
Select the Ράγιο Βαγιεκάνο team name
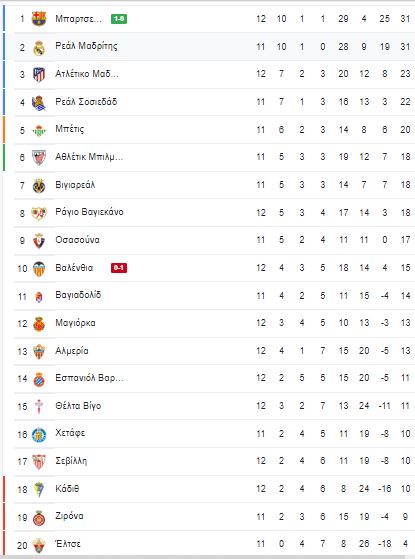[89, 212]
